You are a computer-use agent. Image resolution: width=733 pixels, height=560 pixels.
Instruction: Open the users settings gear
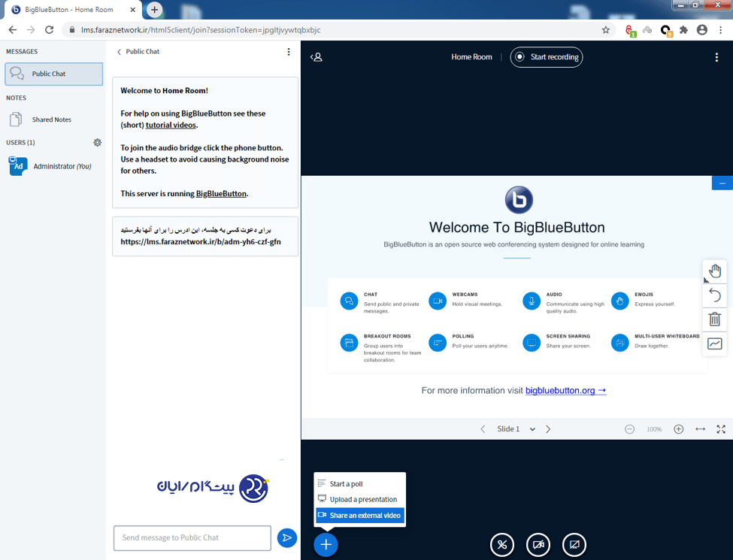point(97,143)
